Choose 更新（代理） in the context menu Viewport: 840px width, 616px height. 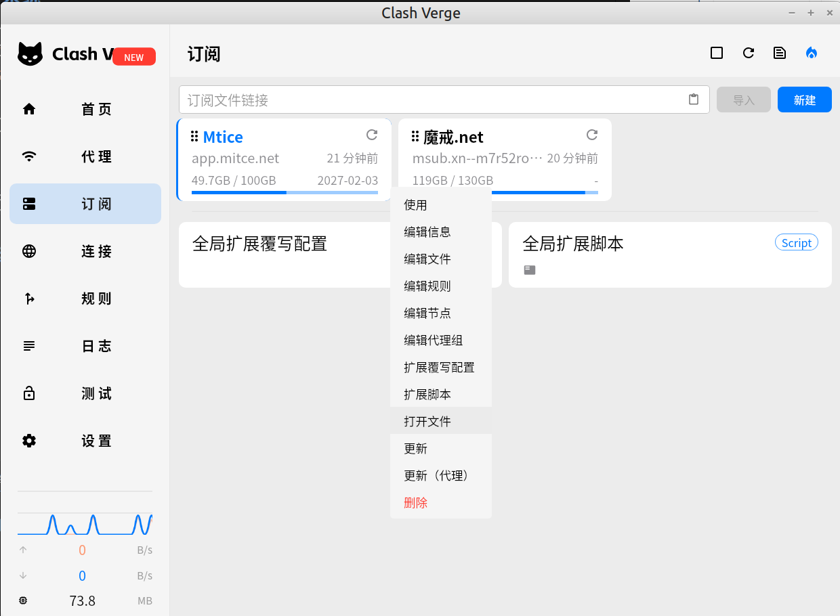pos(441,475)
